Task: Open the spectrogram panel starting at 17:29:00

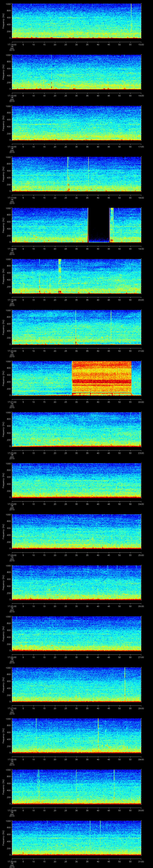Action: coord(77,787)
